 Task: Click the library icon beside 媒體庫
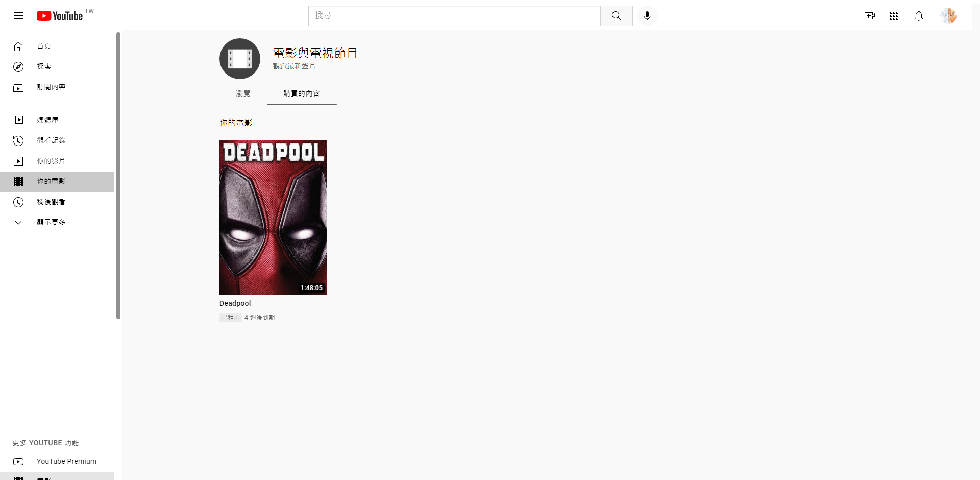coord(18,121)
